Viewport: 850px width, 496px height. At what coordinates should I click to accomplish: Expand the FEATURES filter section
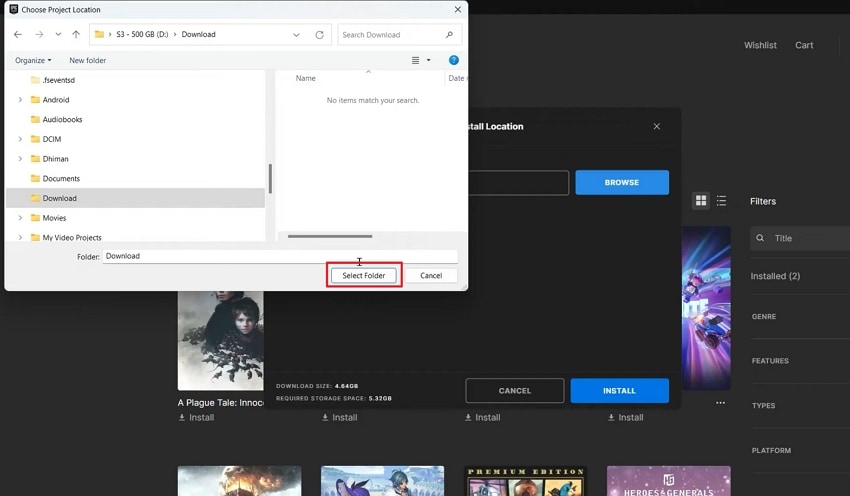770,361
